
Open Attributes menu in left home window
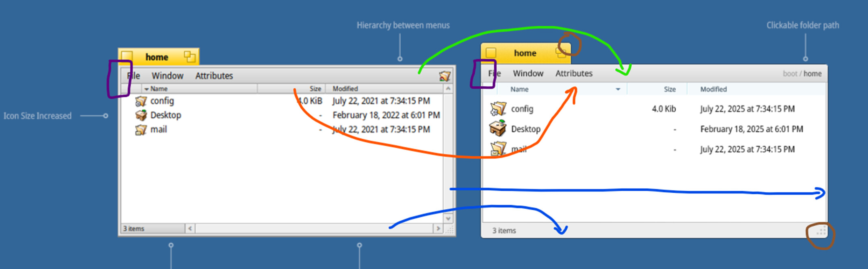pyautogui.click(x=214, y=76)
